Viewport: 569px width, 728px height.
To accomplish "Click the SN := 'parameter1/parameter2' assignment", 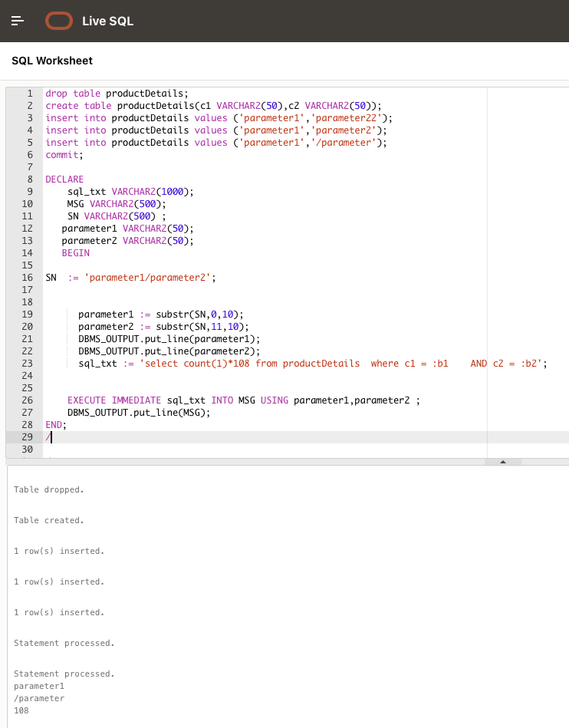I will (131, 278).
